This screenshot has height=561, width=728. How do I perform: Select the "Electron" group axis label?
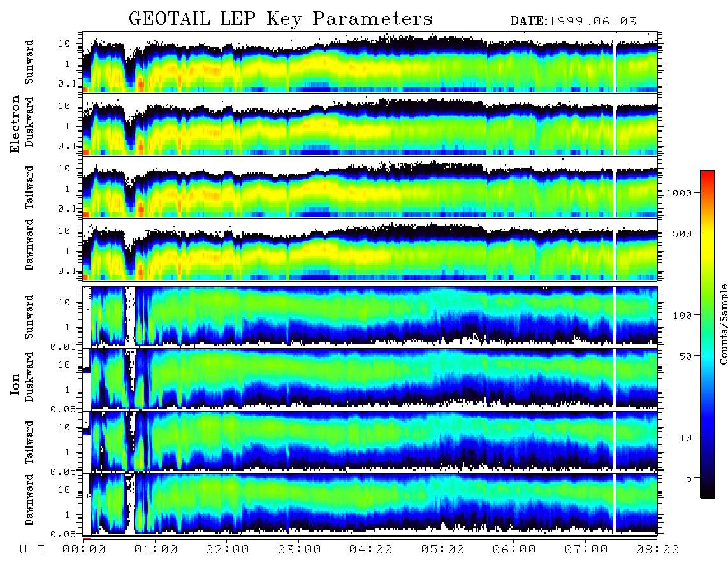(15, 124)
